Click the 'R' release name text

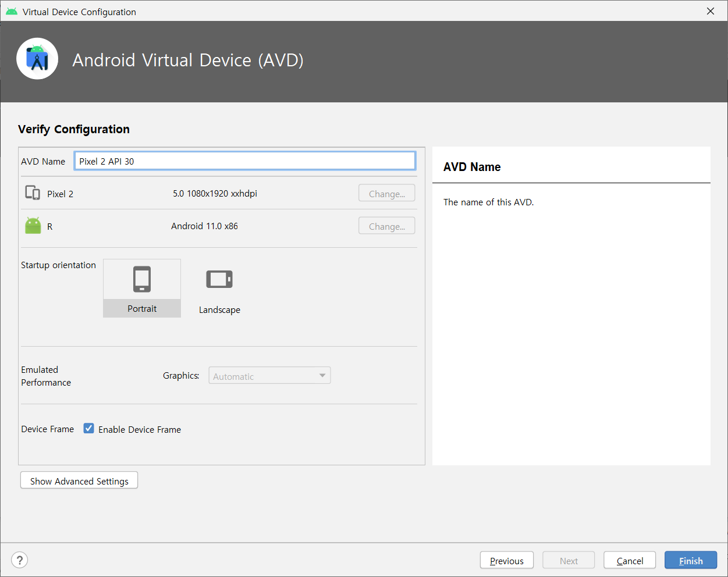pos(50,227)
